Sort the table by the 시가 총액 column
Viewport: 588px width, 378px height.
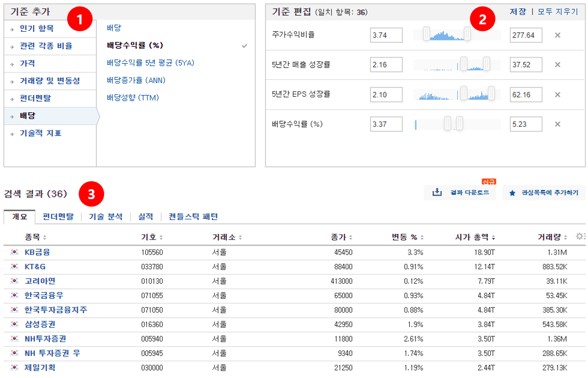pyautogui.click(x=475, y=237)
